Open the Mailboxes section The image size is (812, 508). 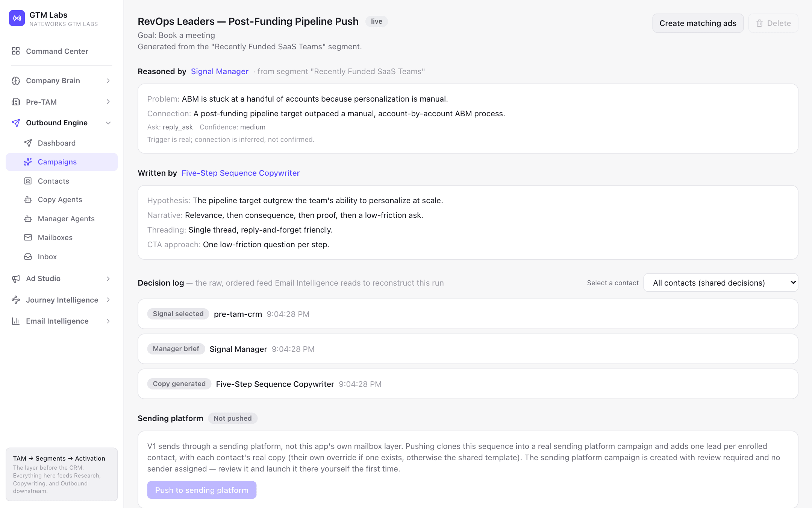(x=62, y=237)
